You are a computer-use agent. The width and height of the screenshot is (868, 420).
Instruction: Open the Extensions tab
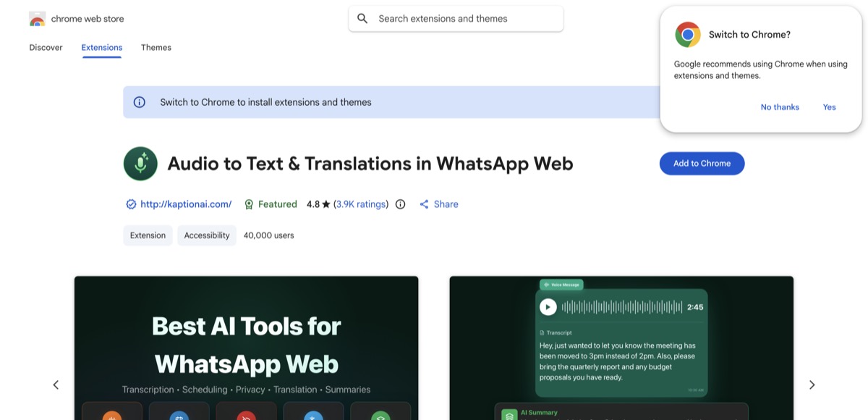[x=102, y=48]
